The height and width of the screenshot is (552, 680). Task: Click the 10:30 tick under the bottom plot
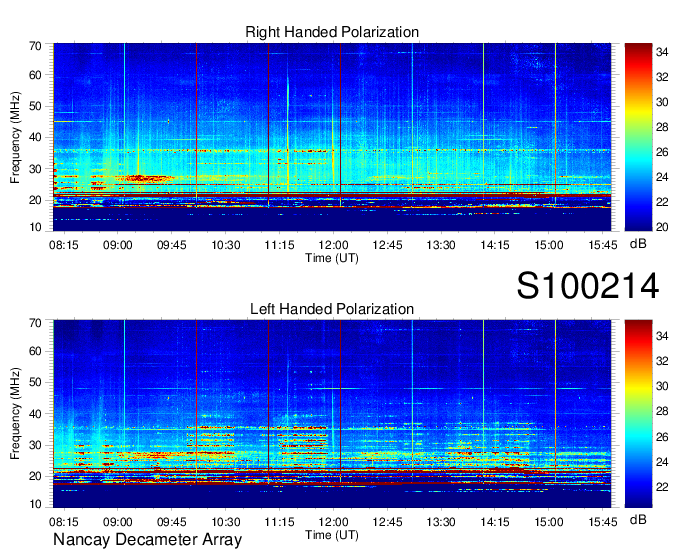(x=226, y=522)
